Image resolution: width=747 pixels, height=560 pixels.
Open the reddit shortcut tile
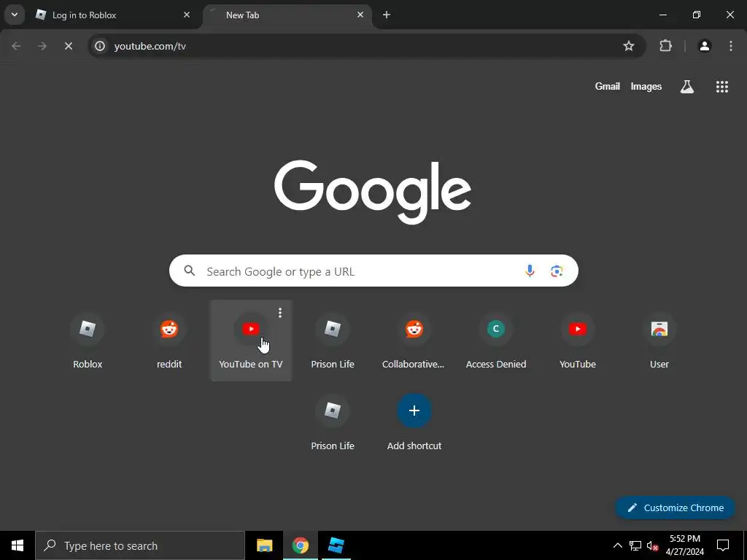169,341
